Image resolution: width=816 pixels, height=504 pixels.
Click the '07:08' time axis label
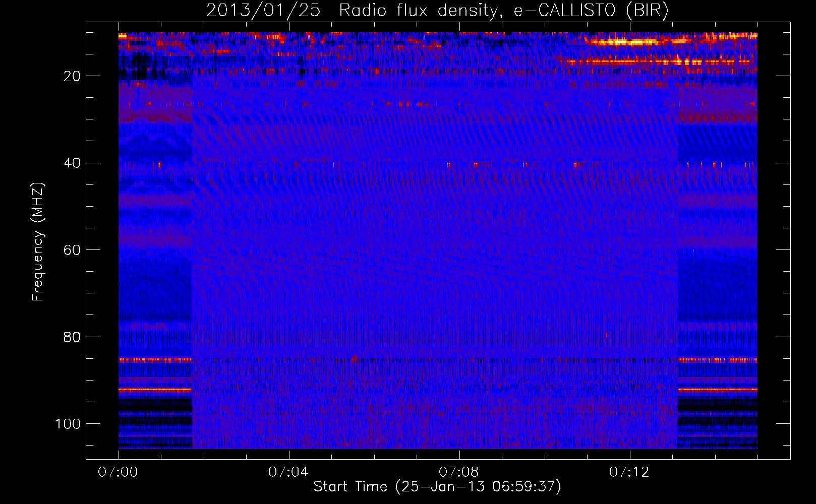459,472
